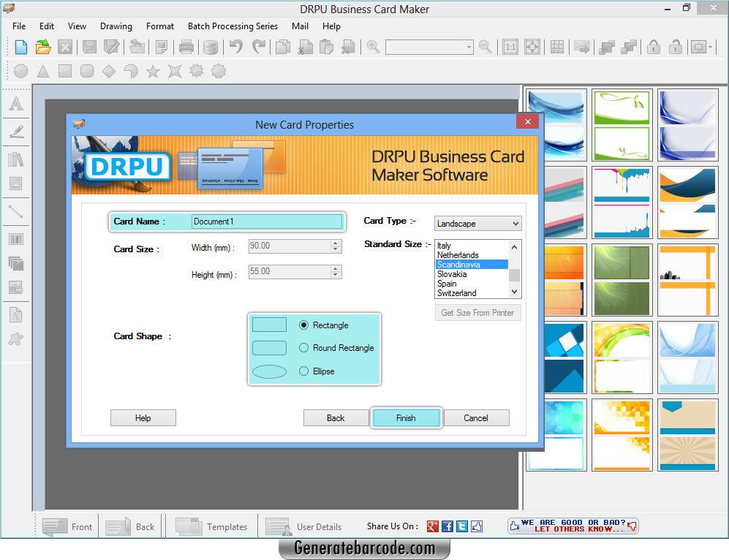The height and width of the screenshot is (560, 729).
Task: Click the Standard Size list scroll-up arrow
Action: click(514, 247)
